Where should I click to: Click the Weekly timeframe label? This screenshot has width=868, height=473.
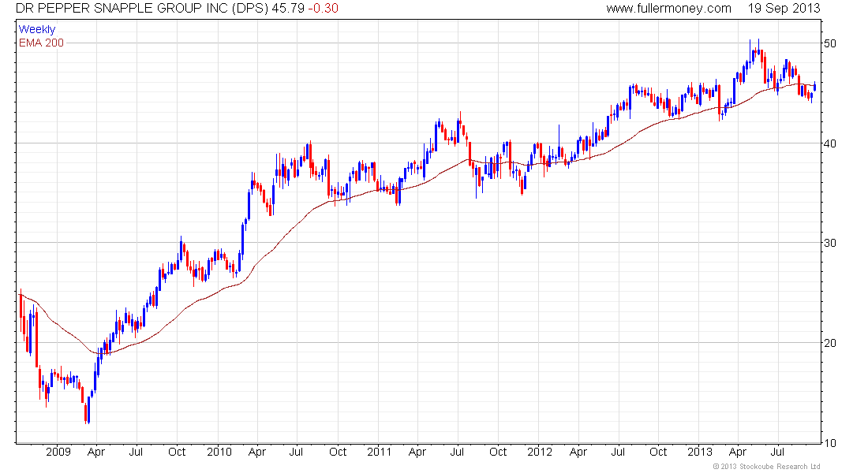[37, 29]
